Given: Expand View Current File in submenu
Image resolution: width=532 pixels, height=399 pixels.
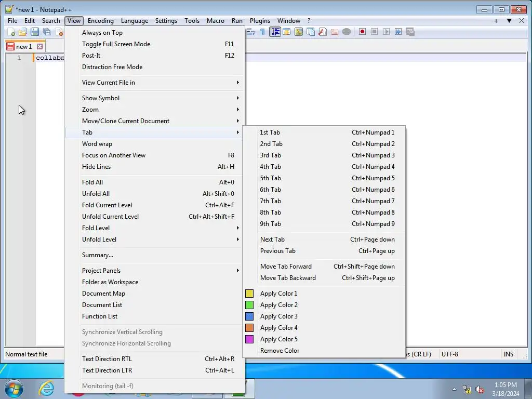Looking at the screenshot, I should click(155, 83).
